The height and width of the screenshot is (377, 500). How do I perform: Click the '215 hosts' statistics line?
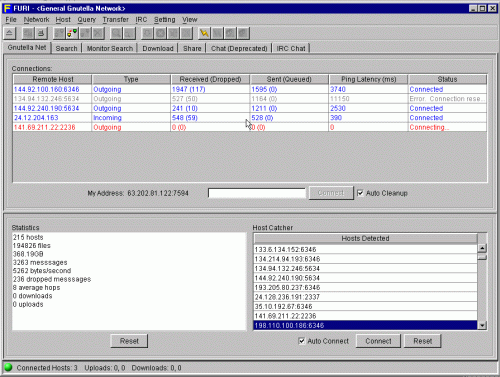click(x=28, y=237)
